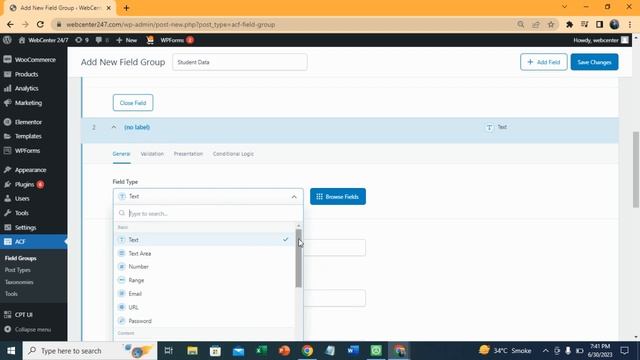Collapse the admin sidebar menu
Screen dimensions: 640x360
click(33, 329)
